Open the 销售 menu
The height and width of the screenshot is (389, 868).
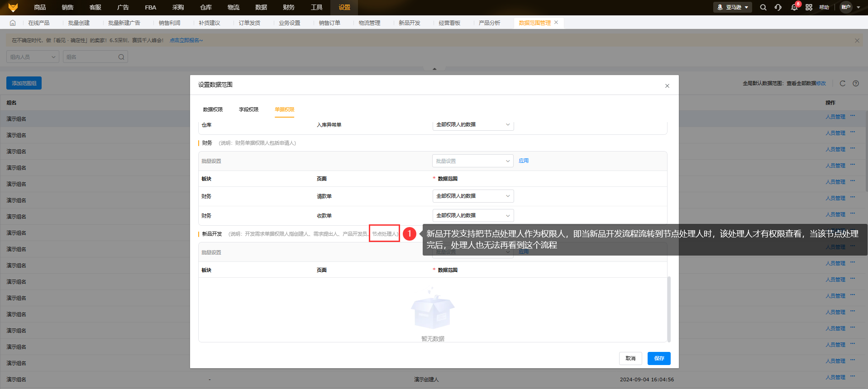pos(67,7)
